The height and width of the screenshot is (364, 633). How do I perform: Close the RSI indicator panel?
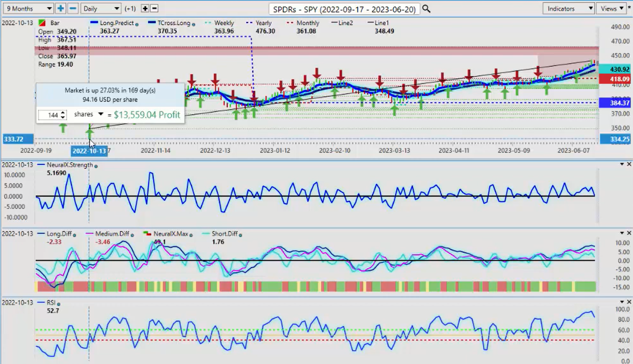point(629,302)
